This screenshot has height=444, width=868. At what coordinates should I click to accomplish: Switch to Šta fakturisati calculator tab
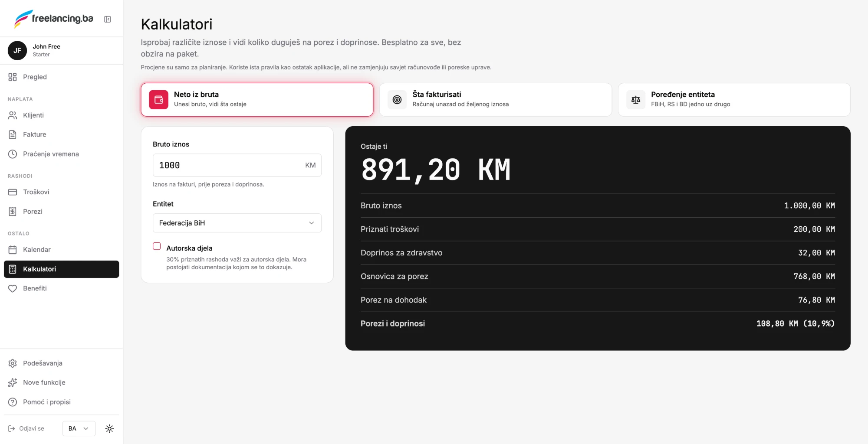pos(496,100)
